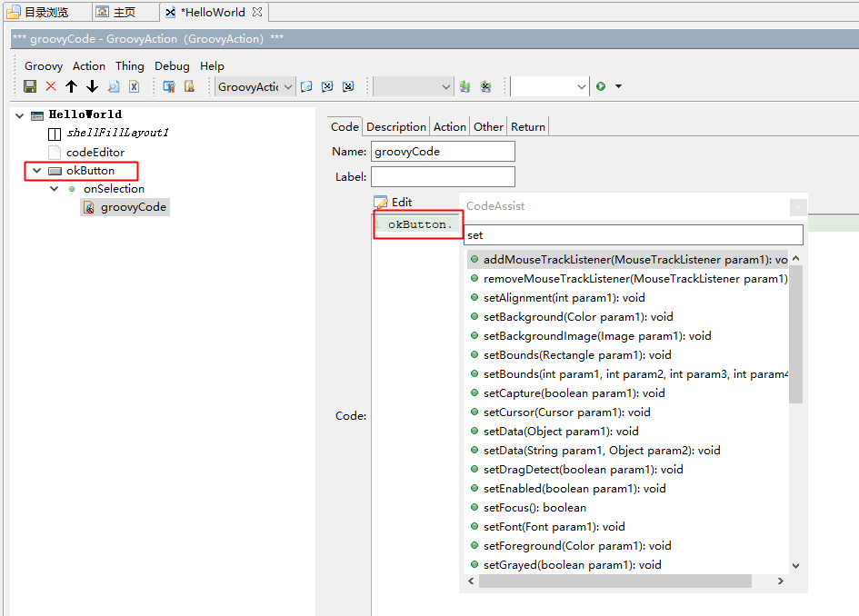The height and width of the screenshot is (616, 859).
Task: Switch to the 主页 tab
Action: coord(124,12)
